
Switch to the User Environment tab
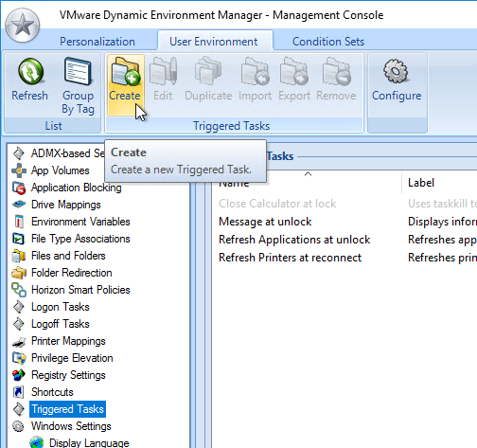tap(214, 42)
